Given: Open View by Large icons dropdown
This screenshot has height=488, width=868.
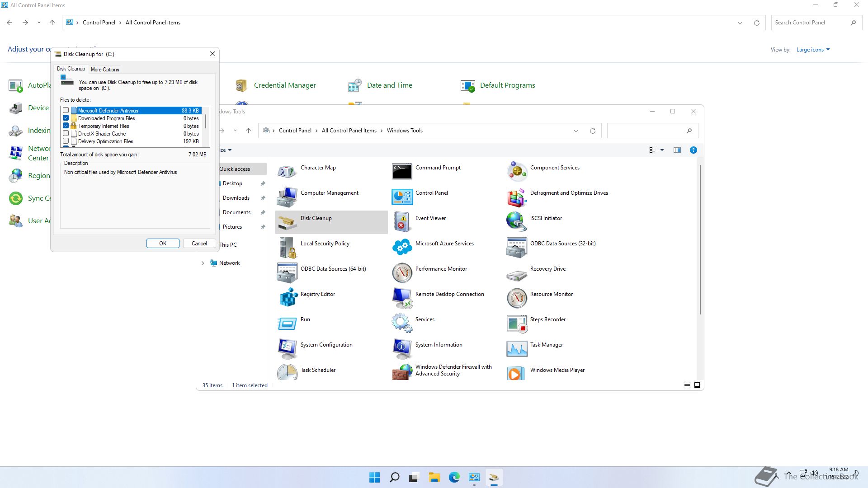Looking at the screenshot, I should [813, 50].
